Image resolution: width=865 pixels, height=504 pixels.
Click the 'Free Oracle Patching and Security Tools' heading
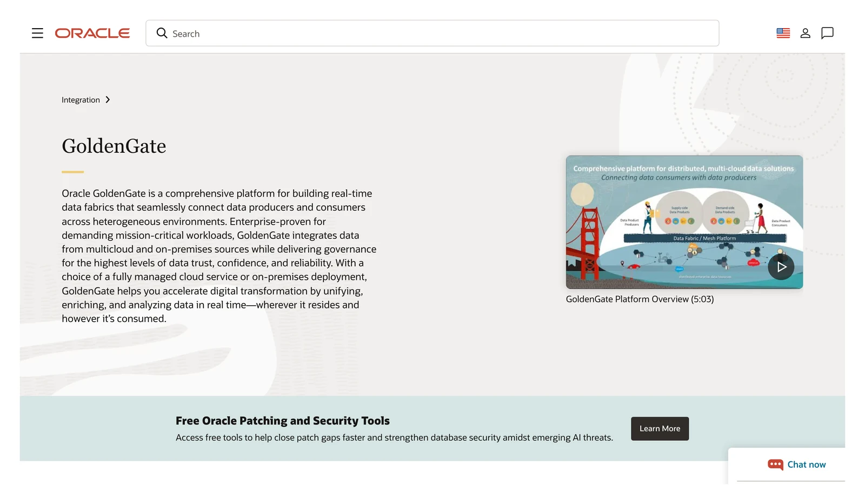283,421
